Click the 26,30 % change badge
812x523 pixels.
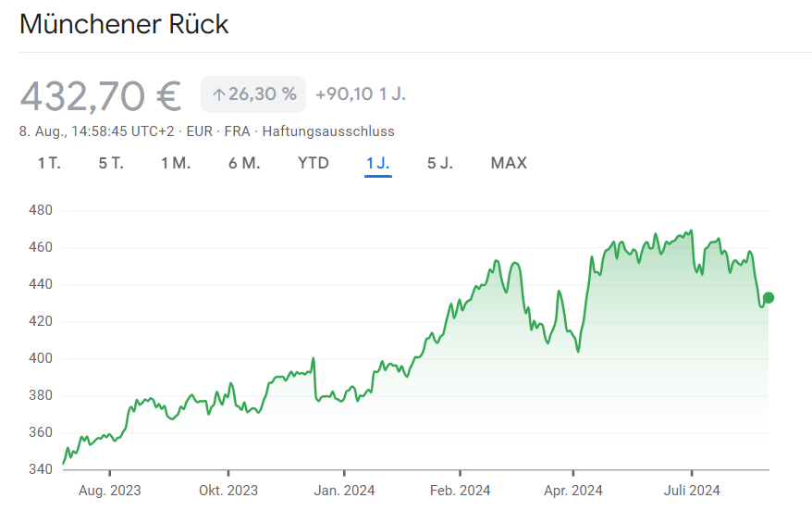coord(253,94)
